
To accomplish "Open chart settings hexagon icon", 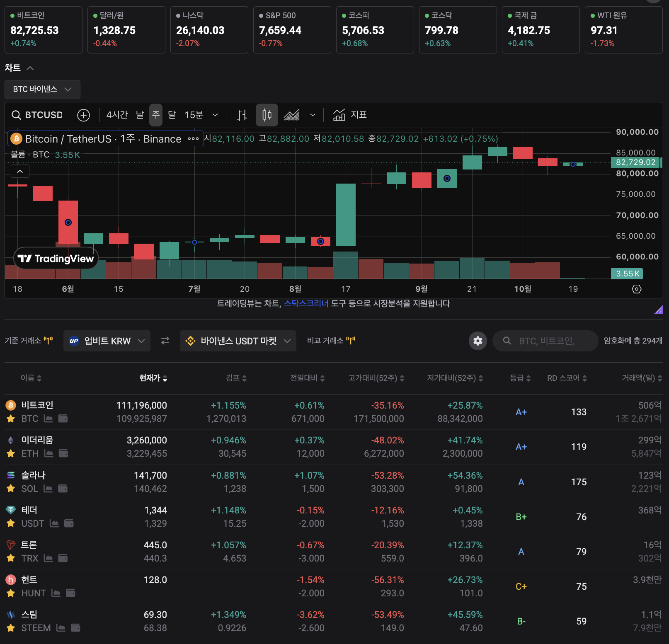I will pos(637,289).
